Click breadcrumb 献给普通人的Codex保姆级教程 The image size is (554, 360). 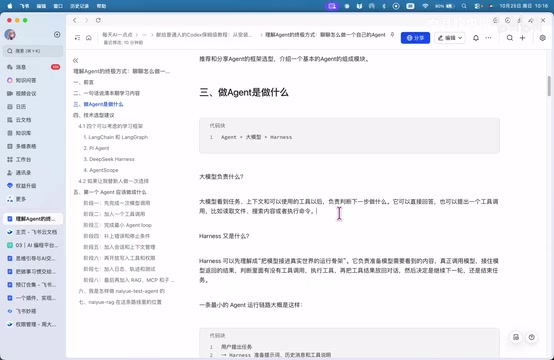pyautogui.click(x=204, y=35)
